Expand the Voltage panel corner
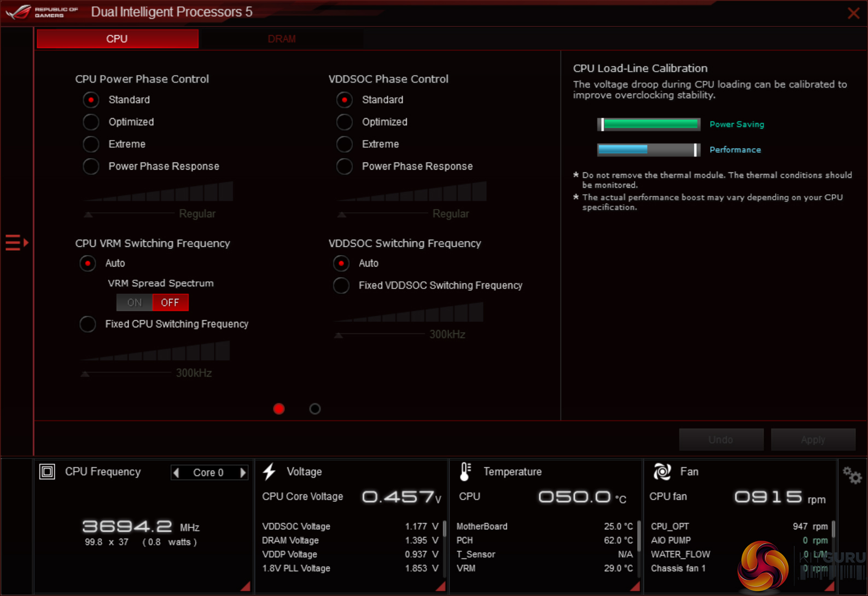The height and width of the screenshot is (596, 868). pos(440,586)
